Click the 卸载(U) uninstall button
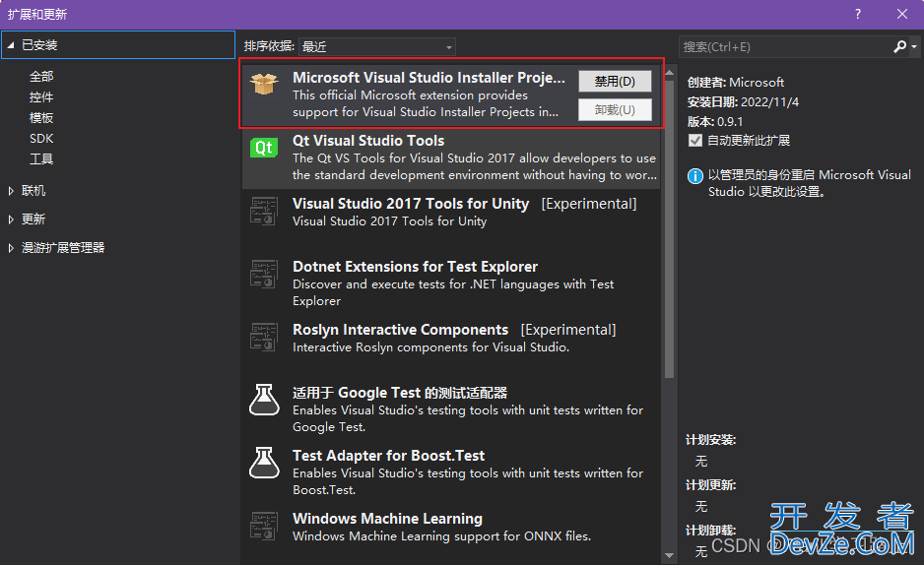Screen dimensions: 924x565 pyautogui.click(x=615, y=110)
